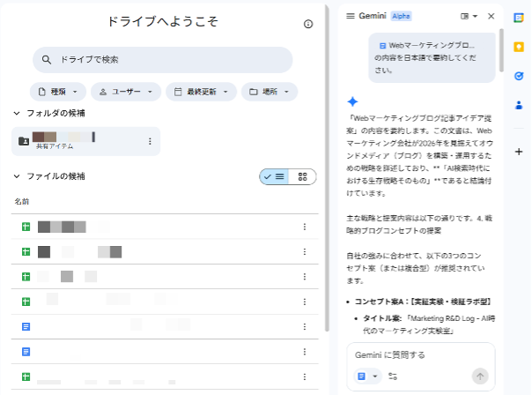Collapse the ファイルの候補 section
Screen dimensions: 532x395
(x=17, y=176)
